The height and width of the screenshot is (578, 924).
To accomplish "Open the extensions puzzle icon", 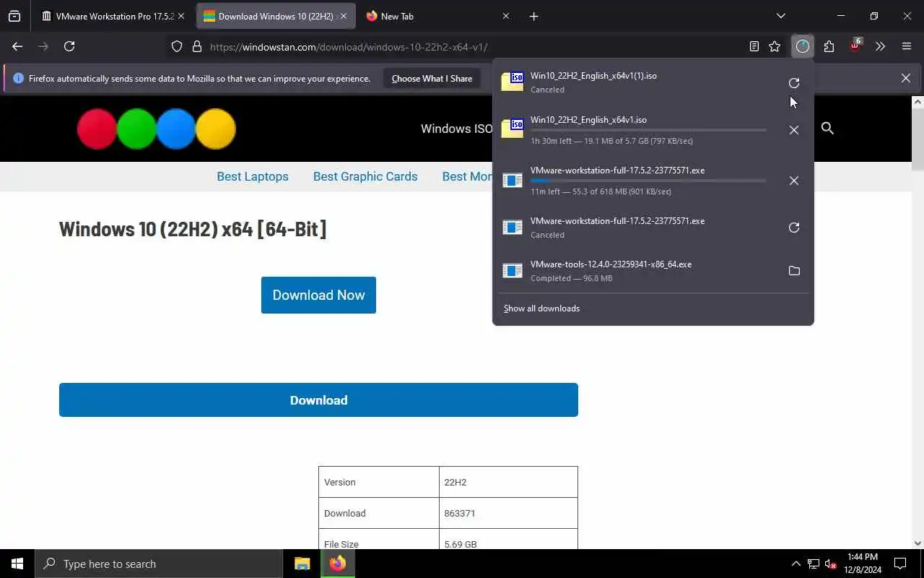I will click(x=829, y=46).
